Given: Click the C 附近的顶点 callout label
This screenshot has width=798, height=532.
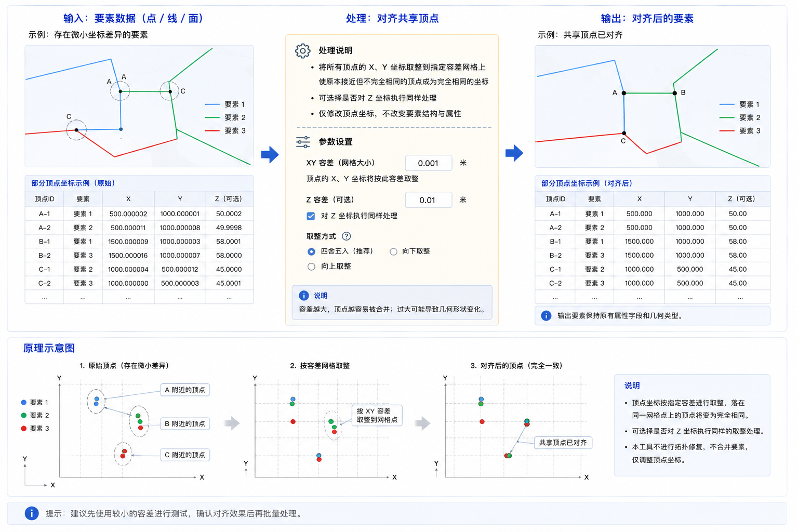Looking at the screenshot, I should coord(184,455).
